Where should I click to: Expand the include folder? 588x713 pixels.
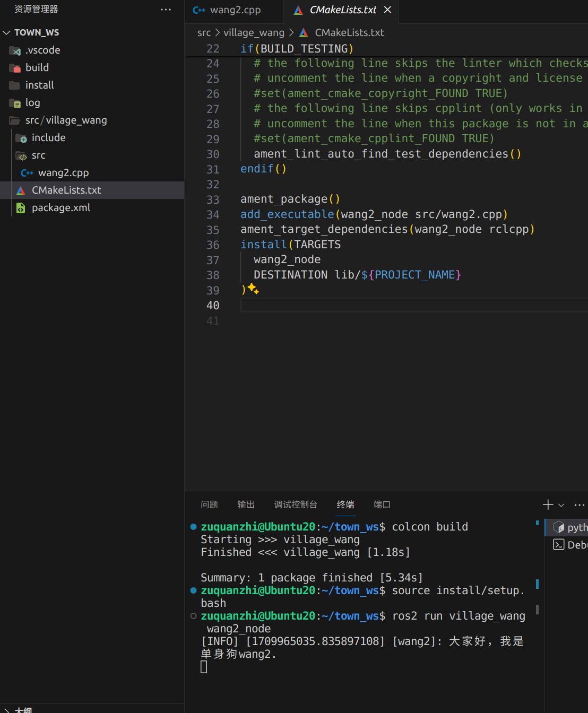coord(48,138)
